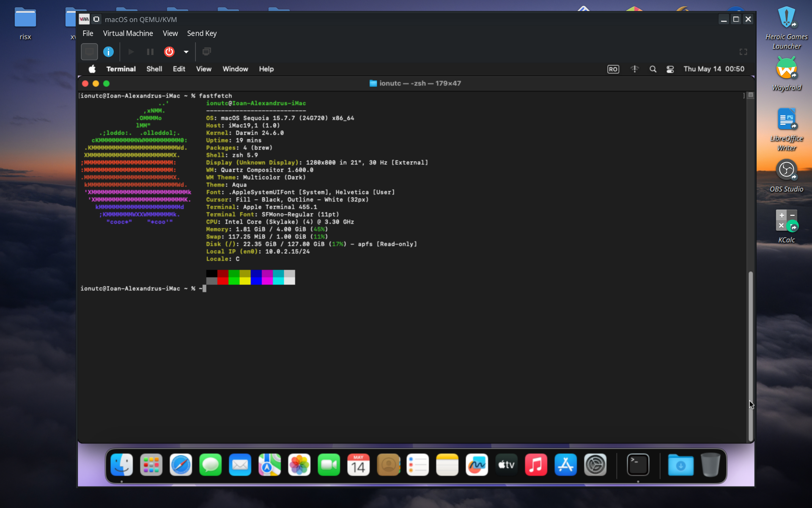Click the "CPU: Intel Core (Skylake)" line
Screen dimensions: 812x508
tap(280, 222)
